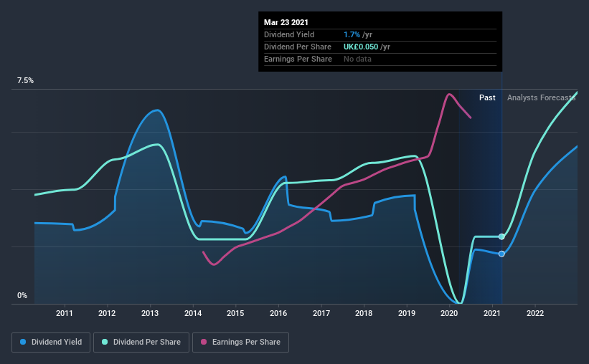
Task: Click the 'Dividend Yield' tooltip row label
Action: [x=289, y=34]
